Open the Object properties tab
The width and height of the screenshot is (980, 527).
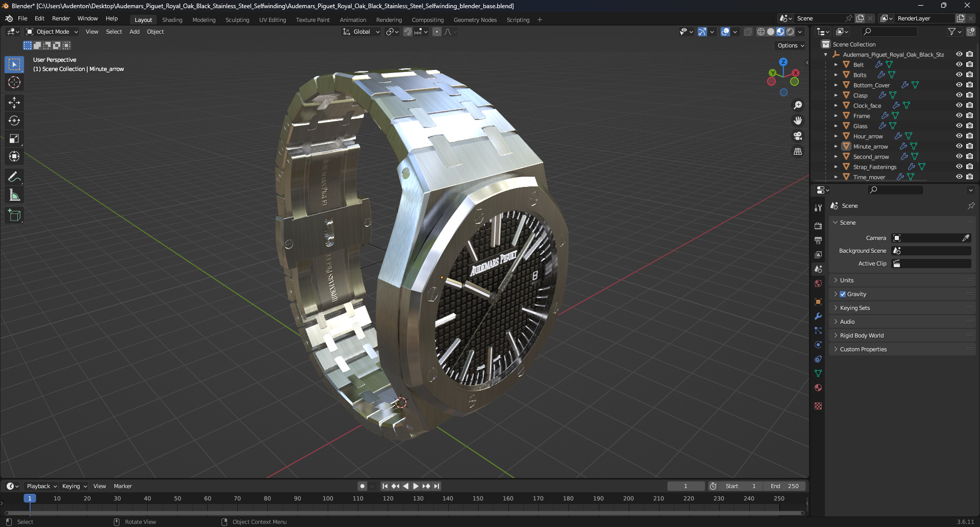[x=818, y=302]
